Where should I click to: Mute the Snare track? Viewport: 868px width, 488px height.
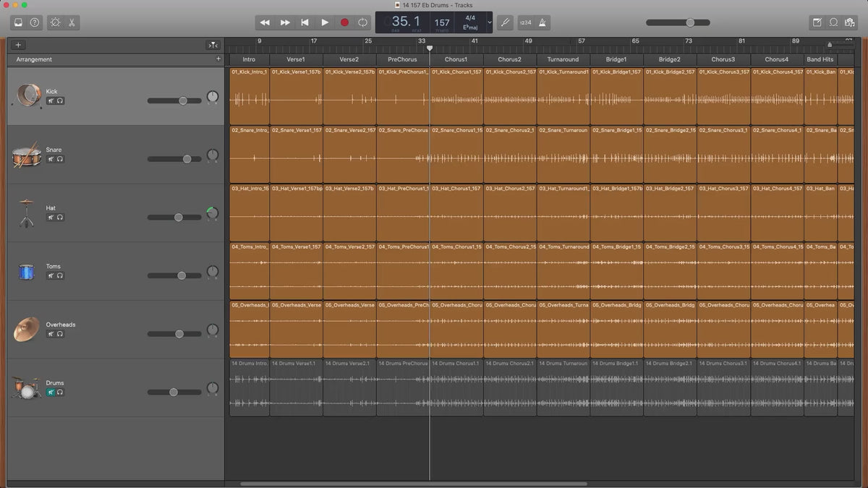(x=51, y=159)
